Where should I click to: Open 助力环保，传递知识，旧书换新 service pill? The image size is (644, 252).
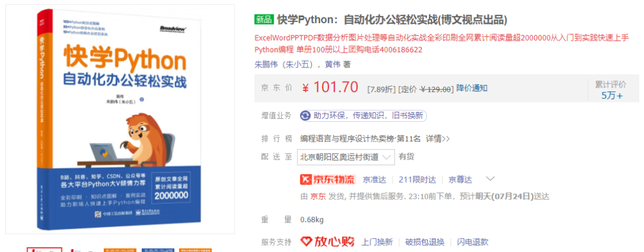[x=363, y=116]
